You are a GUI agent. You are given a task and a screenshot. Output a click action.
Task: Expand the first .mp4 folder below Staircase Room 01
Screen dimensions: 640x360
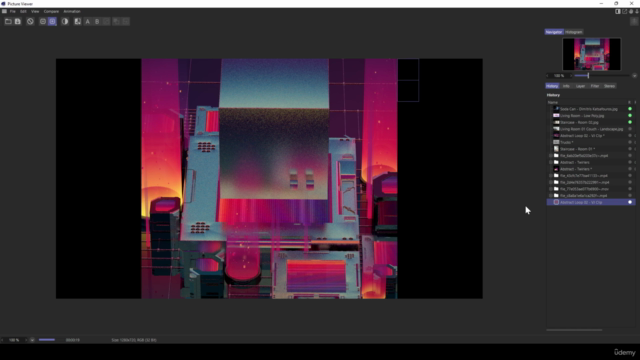tap(551, 156)
